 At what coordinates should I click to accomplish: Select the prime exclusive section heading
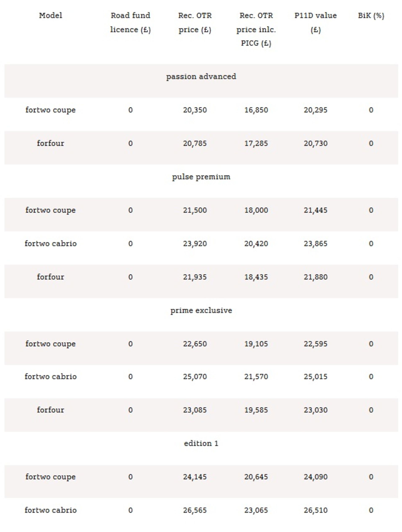(201, 310)
